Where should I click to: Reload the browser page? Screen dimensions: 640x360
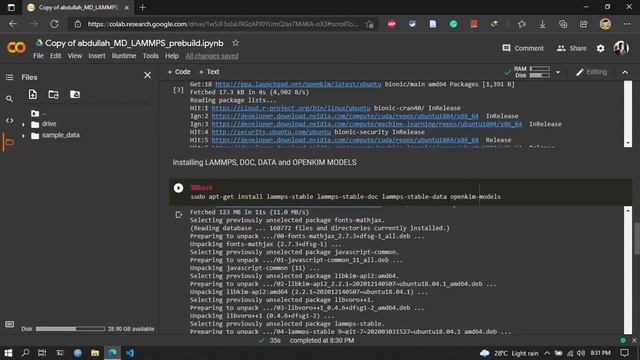[x=54, y=24]
